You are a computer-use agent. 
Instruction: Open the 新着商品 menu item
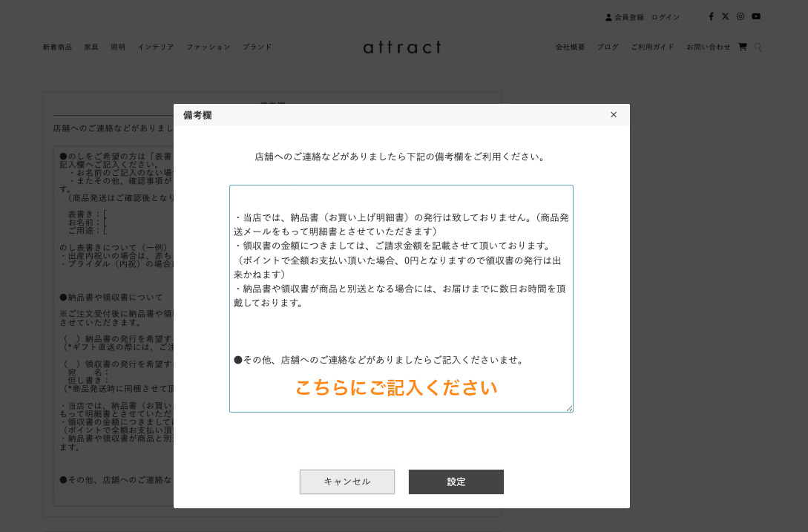(57, 46)
